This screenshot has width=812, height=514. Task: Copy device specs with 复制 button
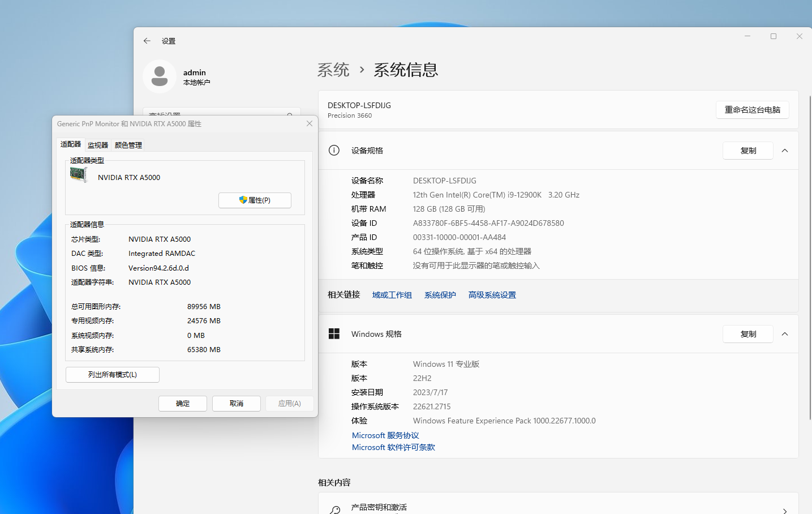[748, 151]
